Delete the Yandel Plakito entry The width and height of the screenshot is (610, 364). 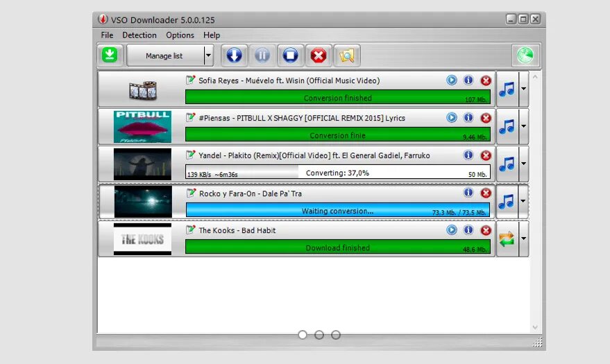[486, 155]
